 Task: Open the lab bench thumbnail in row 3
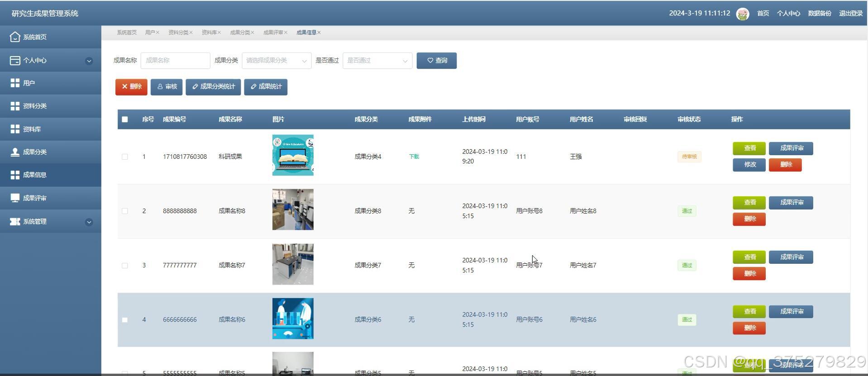click(293, 264)
